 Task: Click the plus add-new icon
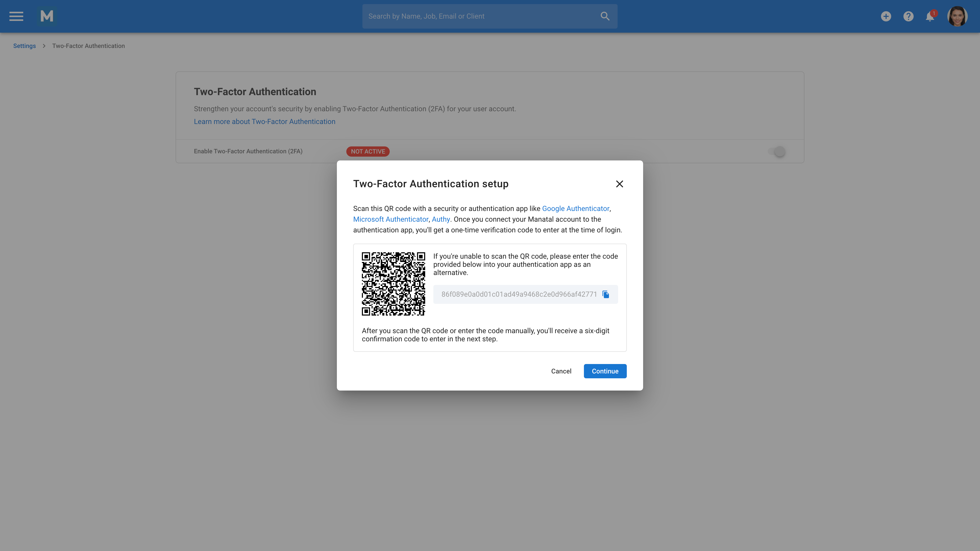tap(886, 16)
